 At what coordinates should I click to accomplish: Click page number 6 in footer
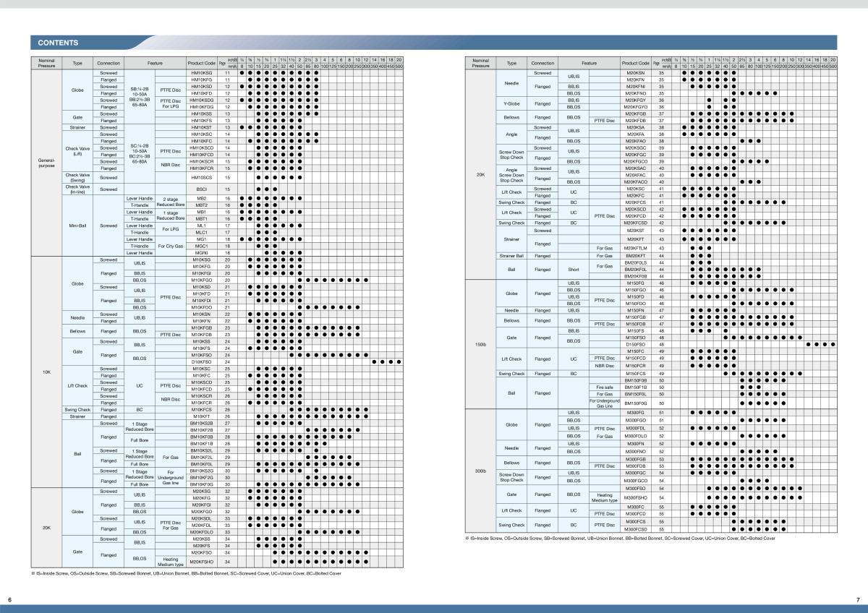coord(9,599)
